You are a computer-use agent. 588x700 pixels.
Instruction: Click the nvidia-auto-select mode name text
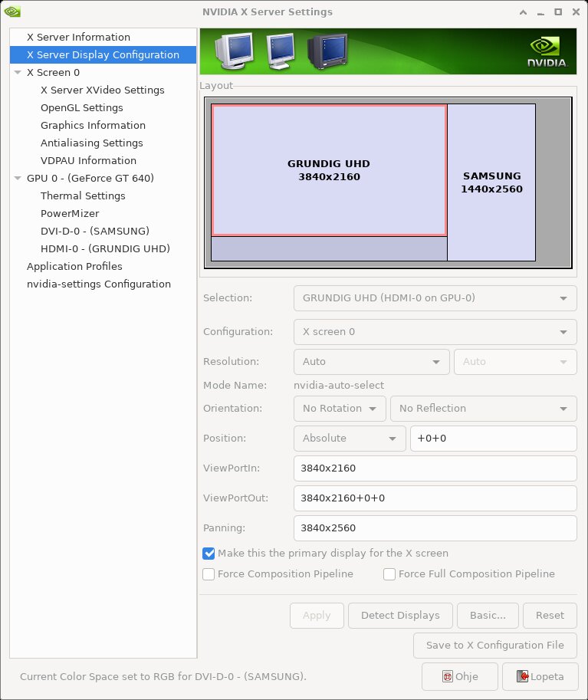(x=339, y=385)
